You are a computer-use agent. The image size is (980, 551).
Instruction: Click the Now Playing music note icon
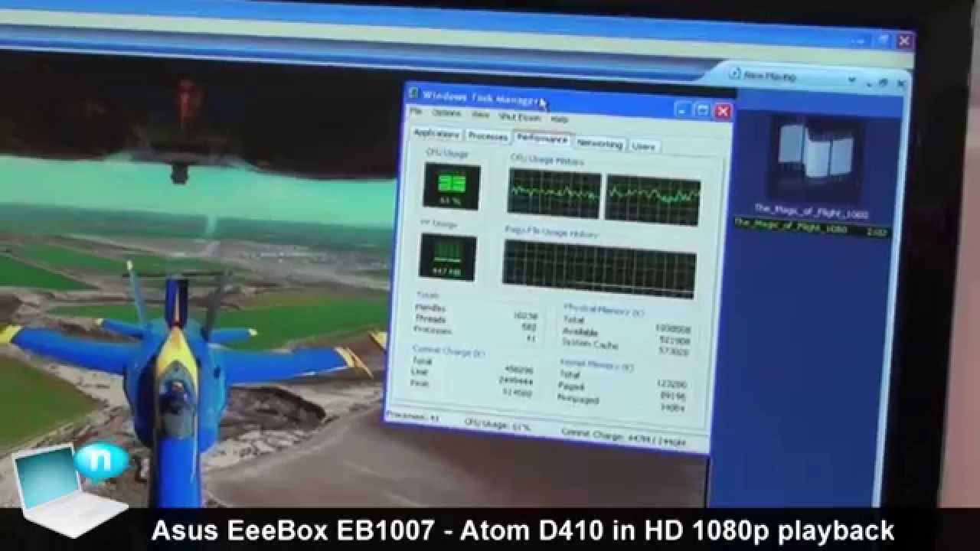(x=736, y=74)
